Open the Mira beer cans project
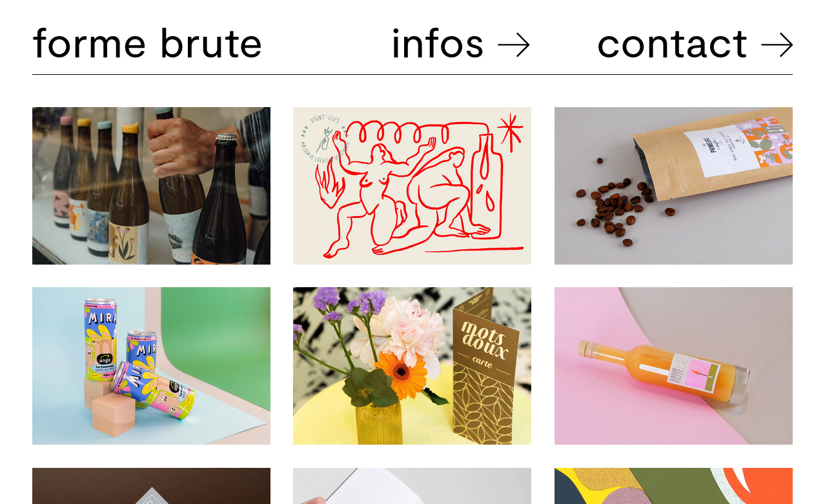 151,366
